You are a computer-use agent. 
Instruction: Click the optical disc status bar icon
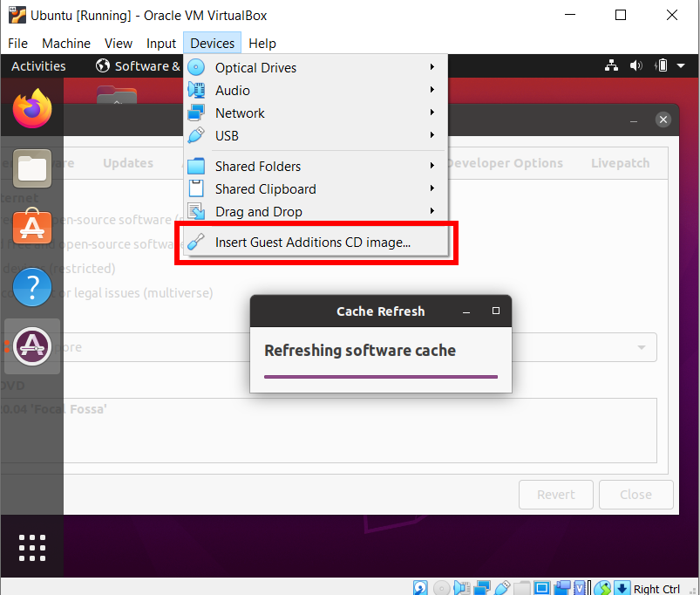pos(441,588)
